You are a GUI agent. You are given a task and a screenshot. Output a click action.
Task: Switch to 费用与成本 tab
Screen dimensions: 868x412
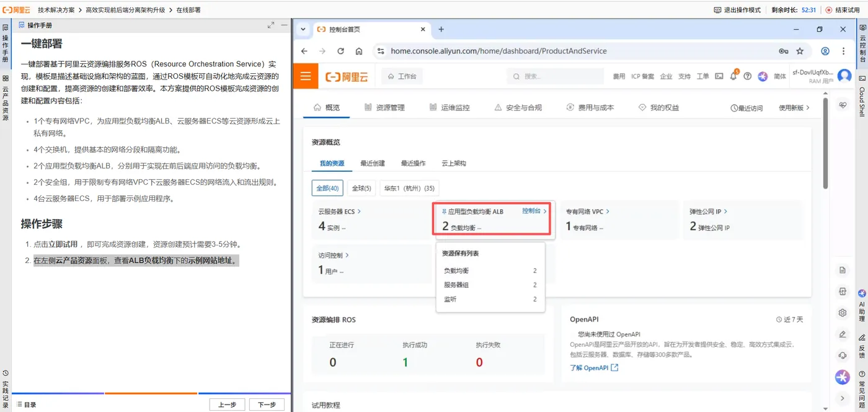click(590, 107)
